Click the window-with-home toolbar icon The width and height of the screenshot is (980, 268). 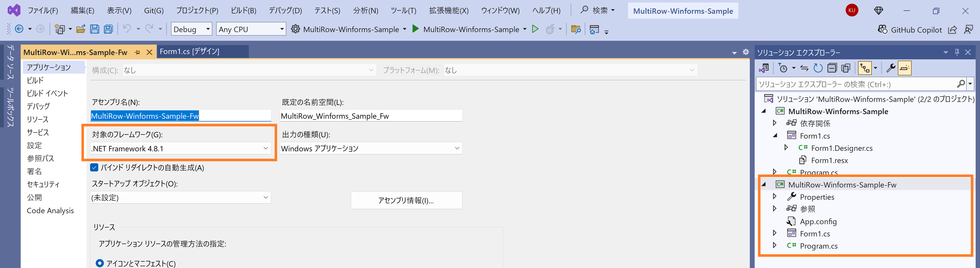(594, 29)
